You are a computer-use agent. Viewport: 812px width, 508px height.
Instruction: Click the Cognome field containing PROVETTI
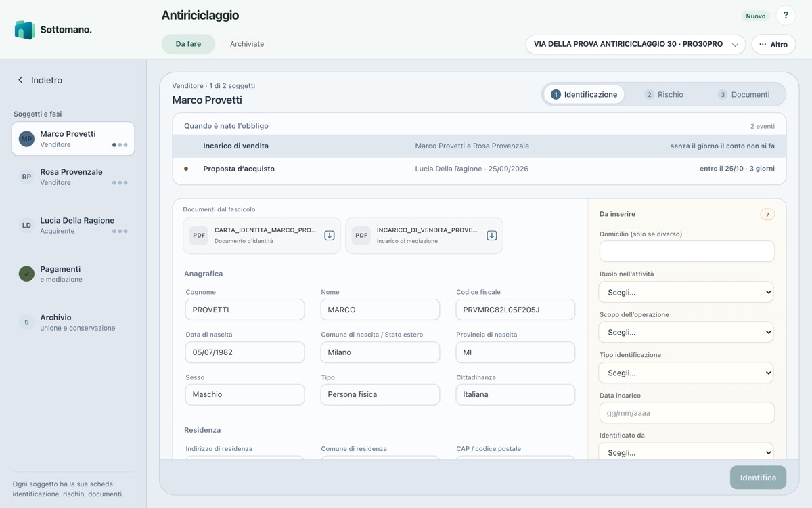[x=245, y=310]
